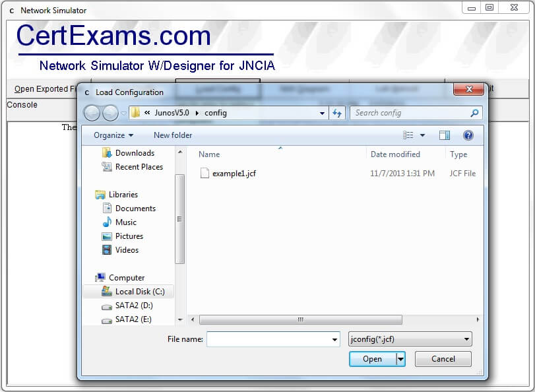This screenshot has height=392, width=535.
Task: Close the Load Configuration dialog
Action: tap(468, 89)
